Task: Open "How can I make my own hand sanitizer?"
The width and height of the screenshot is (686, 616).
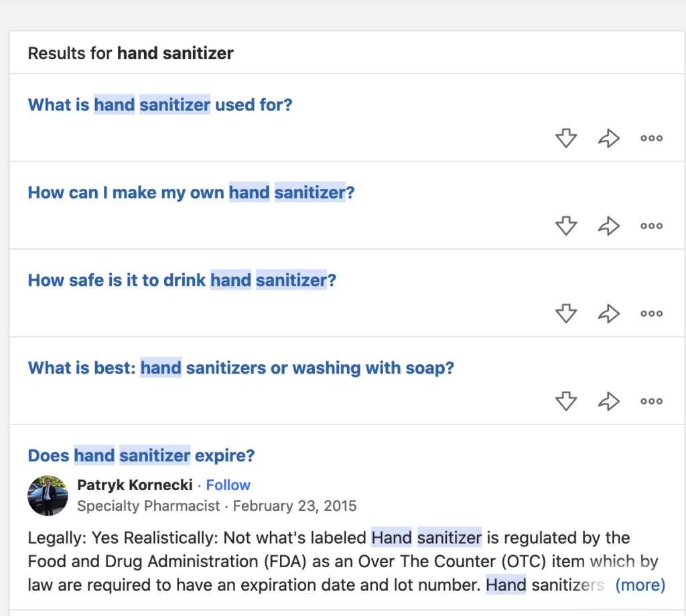Action: click(191, 193)
